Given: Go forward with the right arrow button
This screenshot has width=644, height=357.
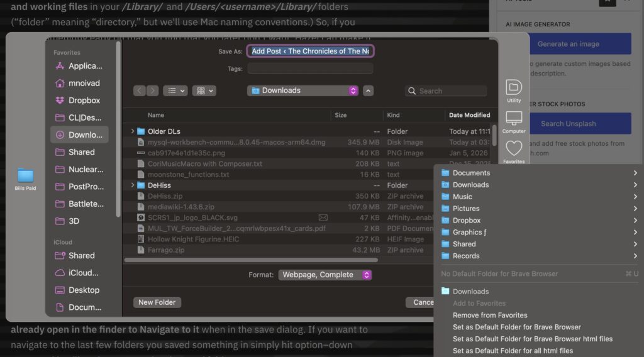Looking at the screenshot, I should point(153,91).
